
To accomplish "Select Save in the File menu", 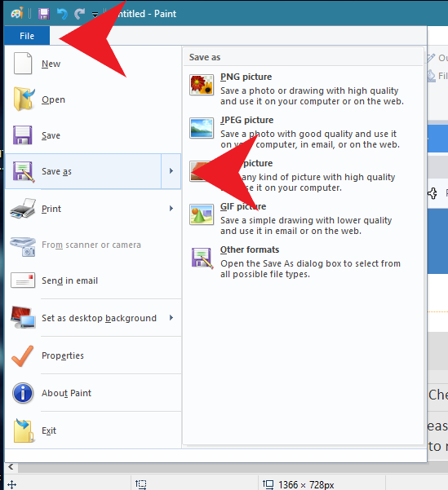I will pos(93,135).
